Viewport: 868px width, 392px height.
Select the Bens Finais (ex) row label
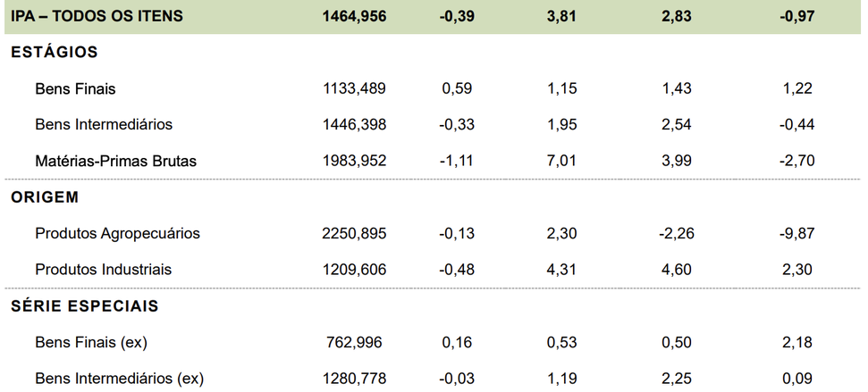pyautogui.click(x=91, y=343)
